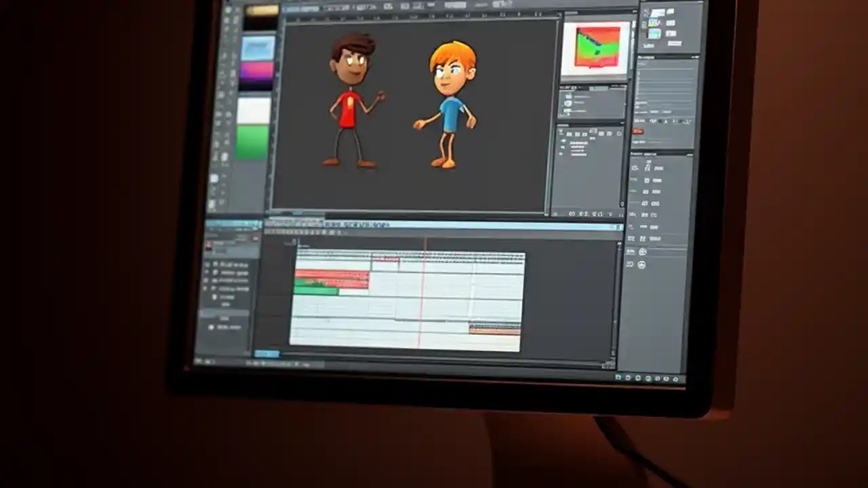Click the settings icon at the right panel bottom
The height and width of the screenshot is (488, 868).
[x=642, y=264]
